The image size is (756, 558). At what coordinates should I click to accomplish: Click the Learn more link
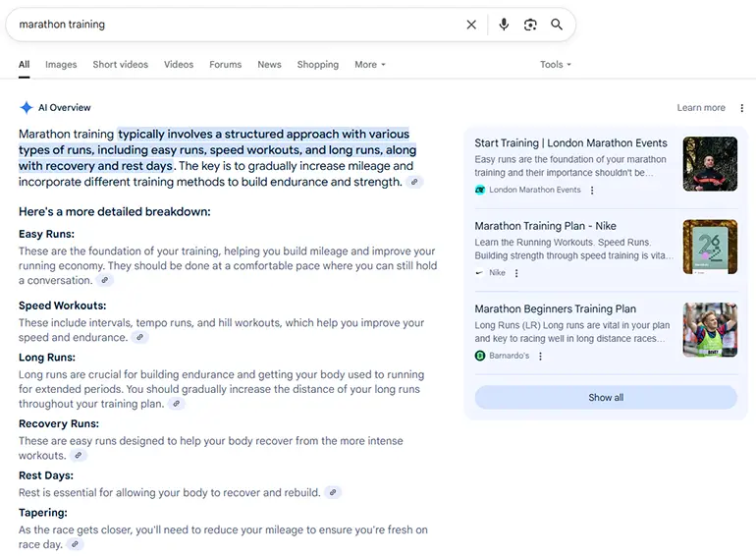point(701,107)
